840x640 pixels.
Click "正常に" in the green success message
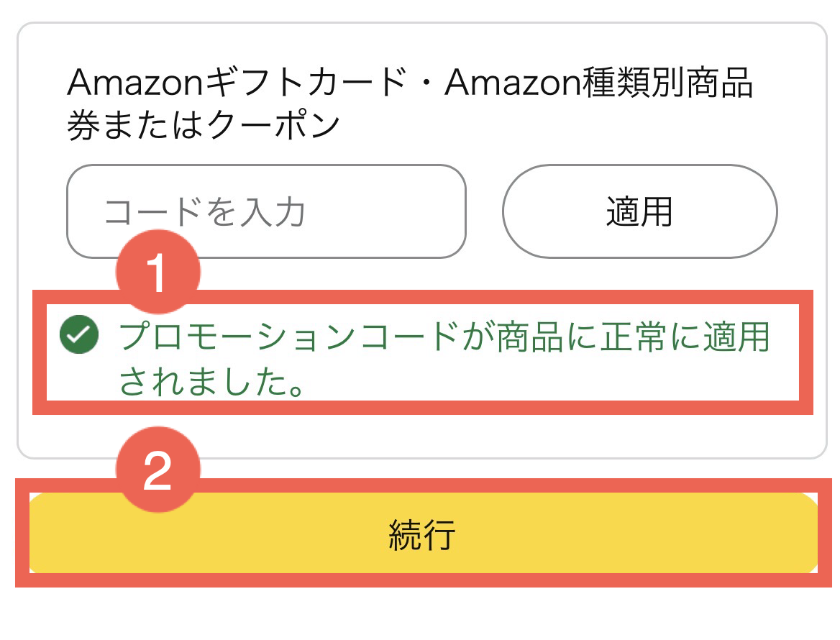[651, 337]
